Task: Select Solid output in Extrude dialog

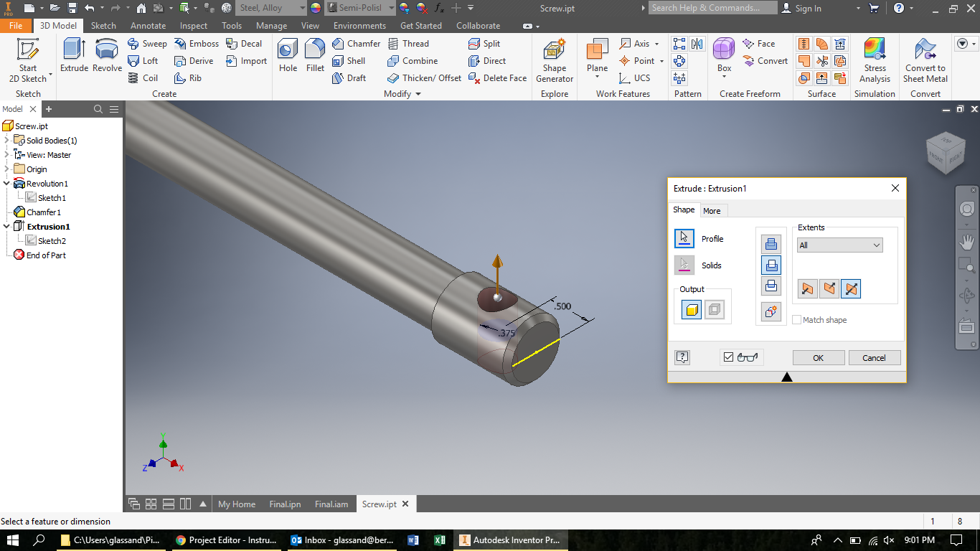Action: click(x=692, y=309)
